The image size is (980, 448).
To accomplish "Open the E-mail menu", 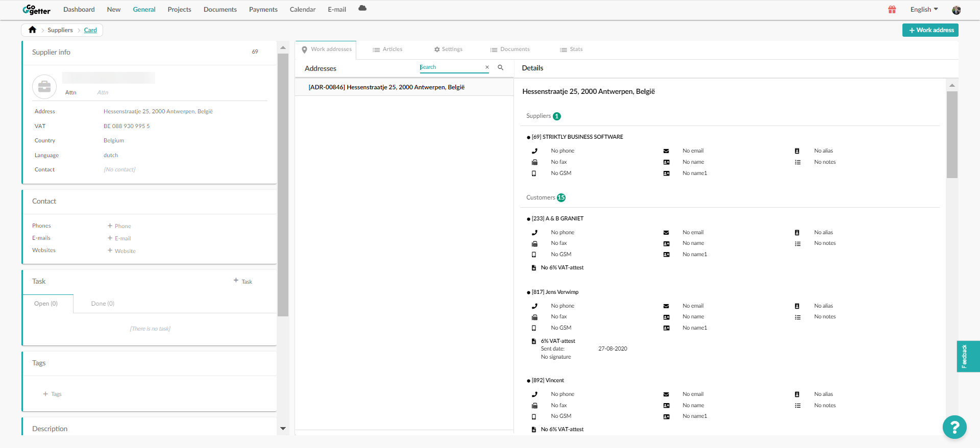I will coord(337,9).
